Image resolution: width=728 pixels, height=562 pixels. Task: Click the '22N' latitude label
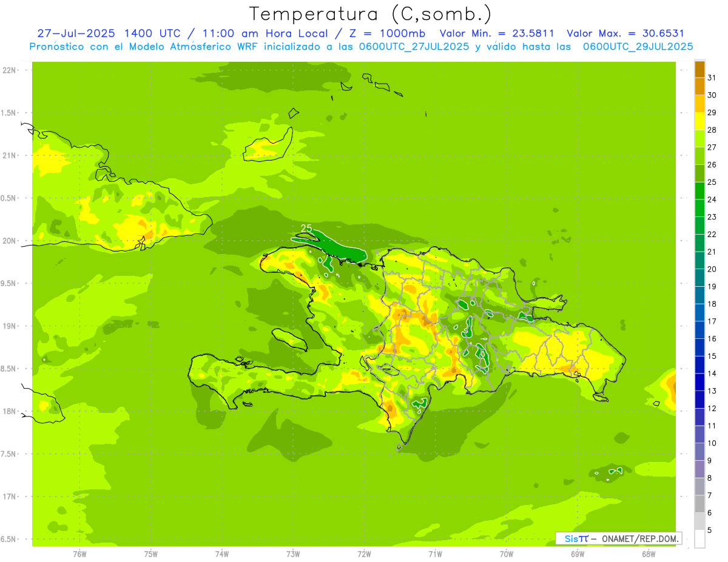pyautogui.click(x=9, y=70)
